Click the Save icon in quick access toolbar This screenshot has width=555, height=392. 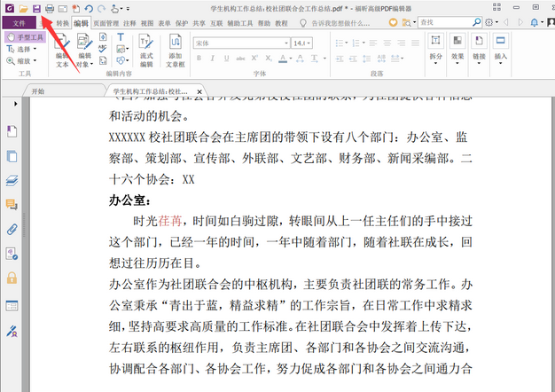coord(36,8)
